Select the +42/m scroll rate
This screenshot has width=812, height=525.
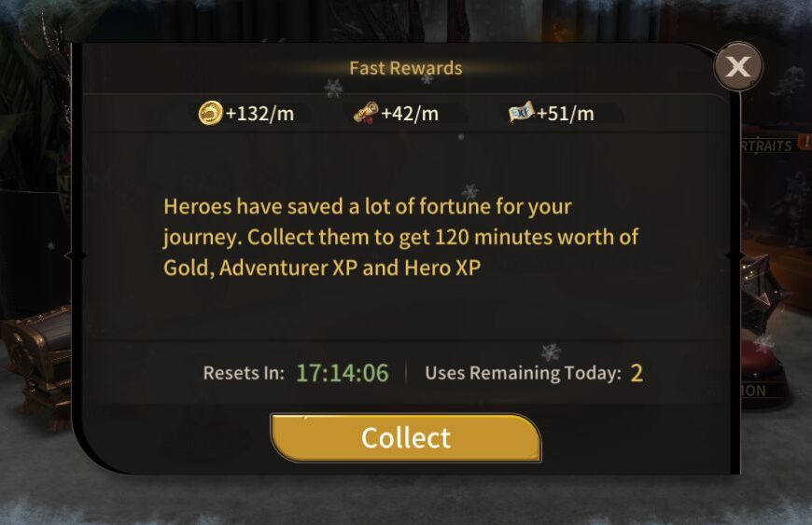[x=410, y=113]
